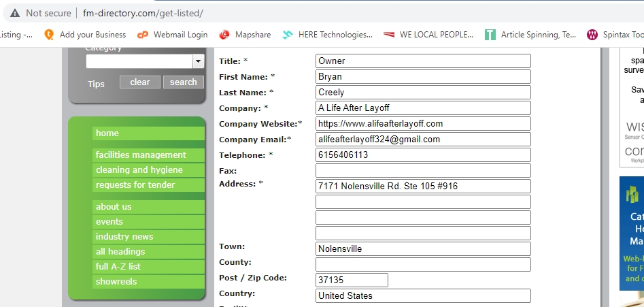Open the Webmail Login bookmark
The width and height of the screenshot is (644, 307).
tap(172, 35)
